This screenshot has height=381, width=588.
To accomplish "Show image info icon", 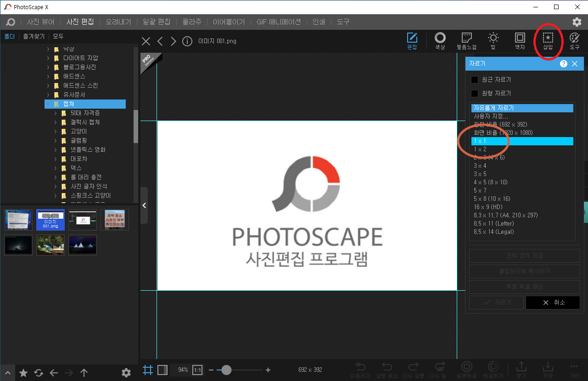I will coord(187,41).
